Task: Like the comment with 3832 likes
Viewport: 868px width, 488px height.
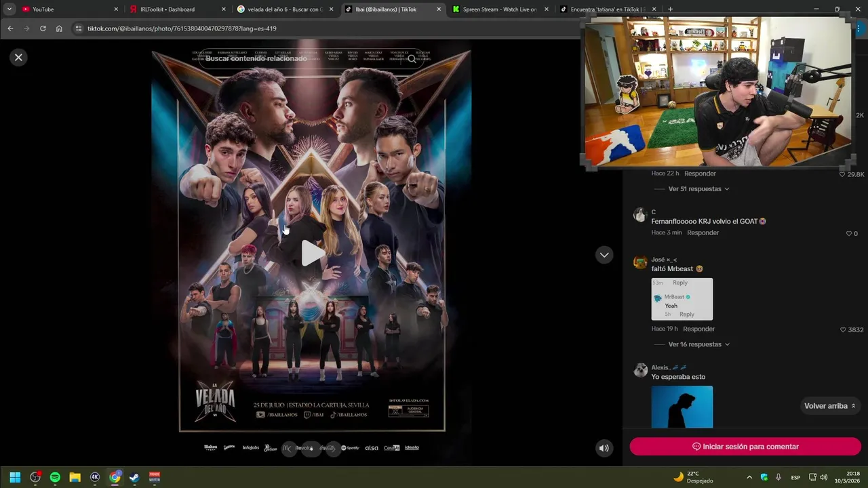Action: pos(843,330)
